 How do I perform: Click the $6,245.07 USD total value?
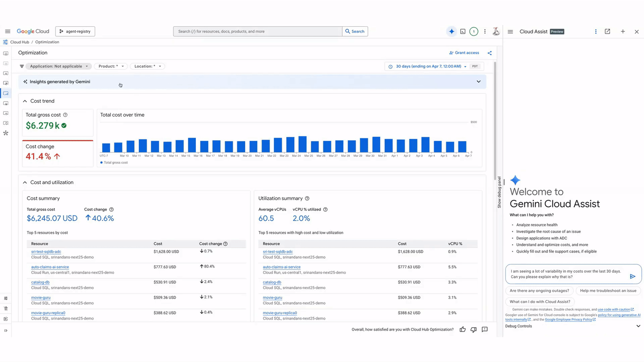point(52,219)
